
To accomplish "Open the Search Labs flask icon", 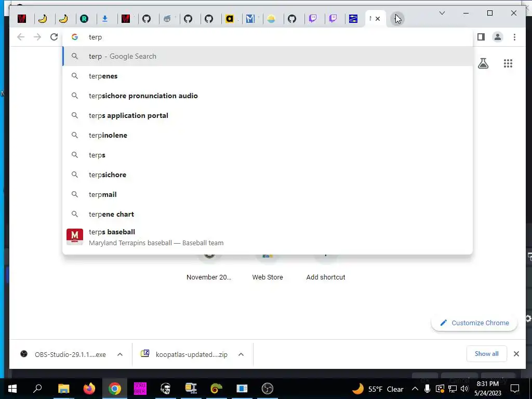I will tap(483, 63).
